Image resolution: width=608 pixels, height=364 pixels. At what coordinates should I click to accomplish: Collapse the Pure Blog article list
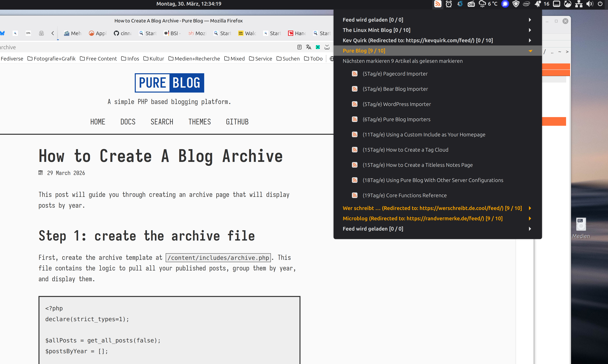click(530, 51)
